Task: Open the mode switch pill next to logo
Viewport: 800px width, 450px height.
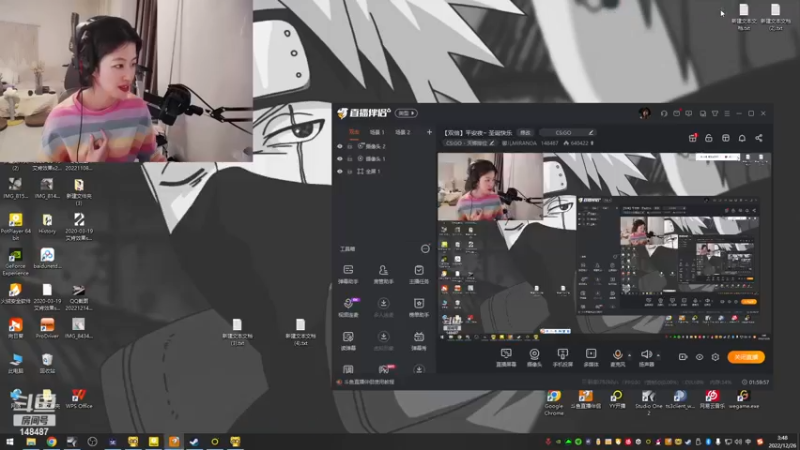Action: (406, 113)
